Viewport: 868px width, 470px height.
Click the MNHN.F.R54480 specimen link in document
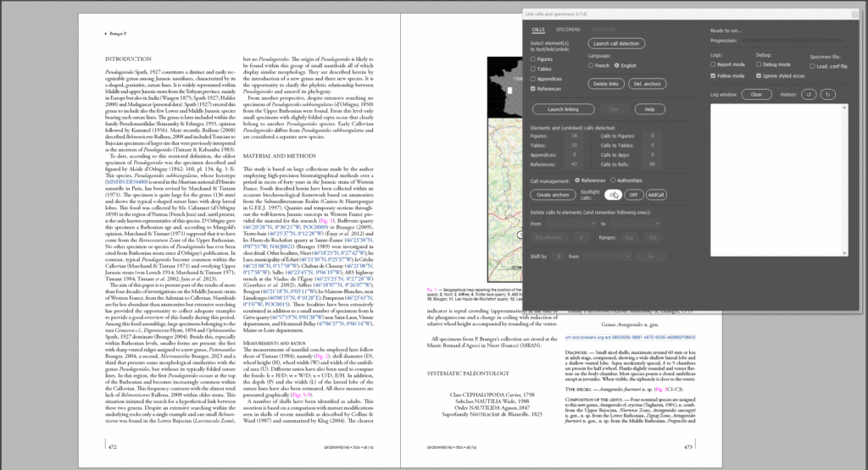tap(127, 181)
